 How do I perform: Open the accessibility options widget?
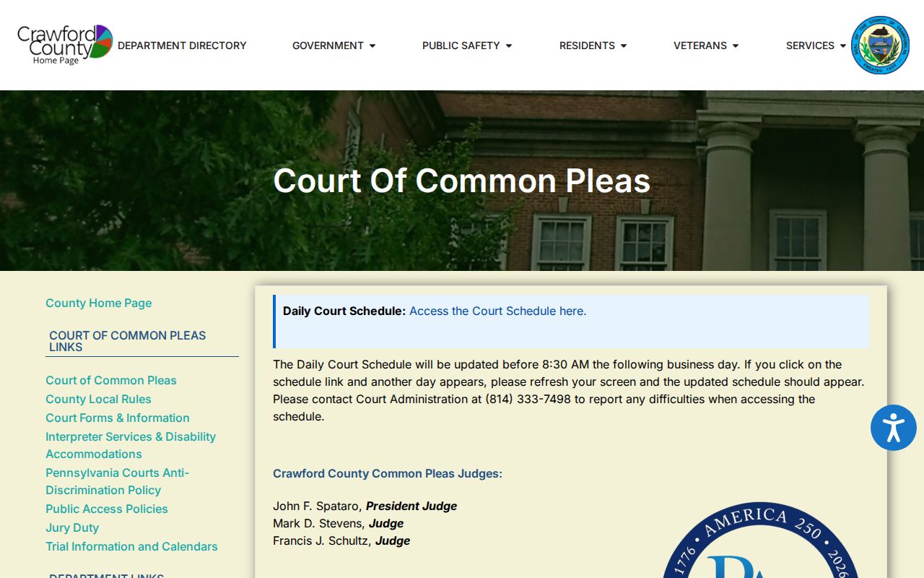(893, 428)
